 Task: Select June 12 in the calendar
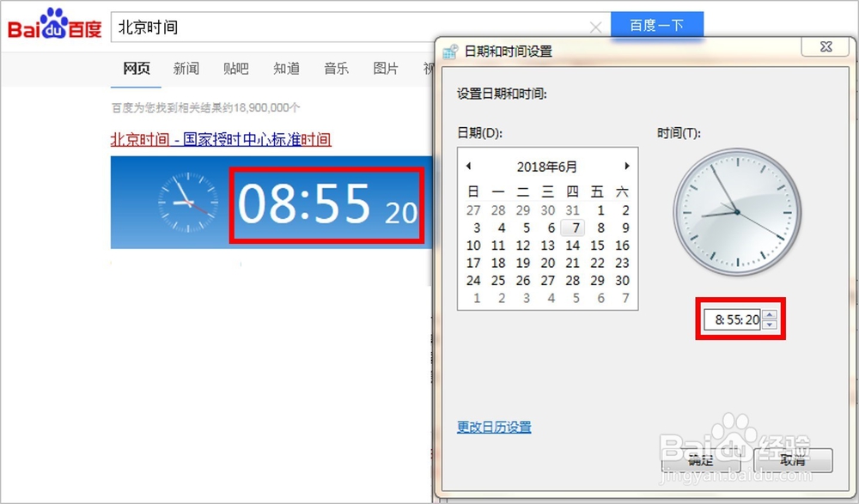(523, 246)
